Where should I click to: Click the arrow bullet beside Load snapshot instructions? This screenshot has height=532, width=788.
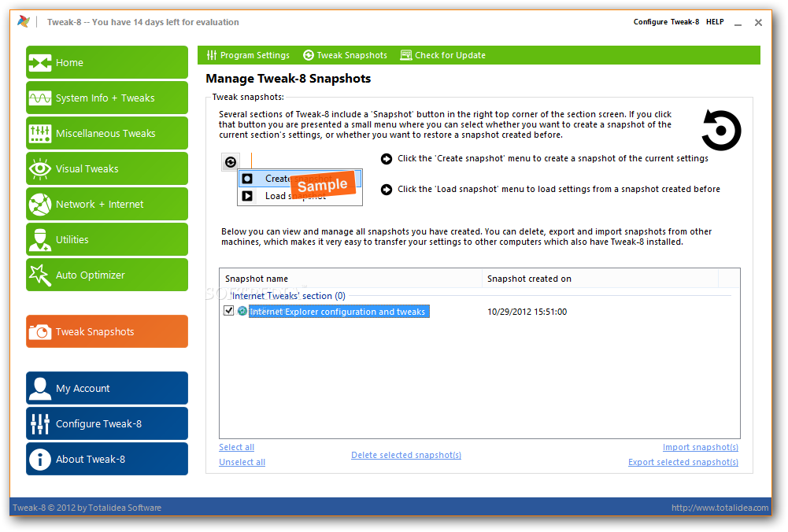[x=386, y=190]
